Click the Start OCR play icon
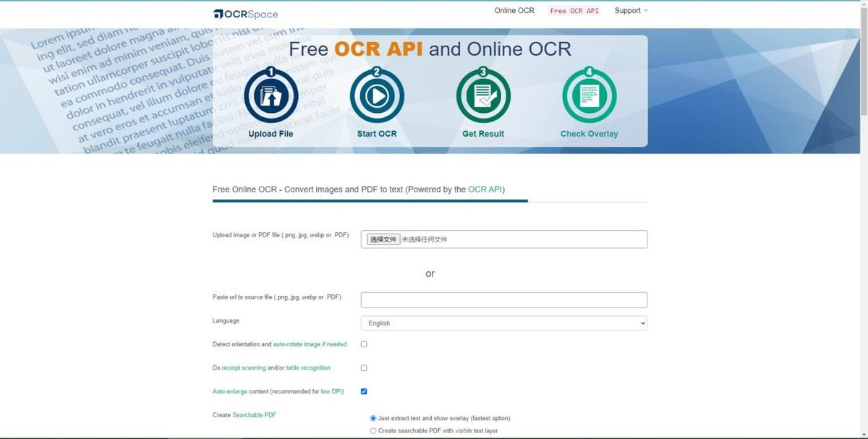 point(377,95)
